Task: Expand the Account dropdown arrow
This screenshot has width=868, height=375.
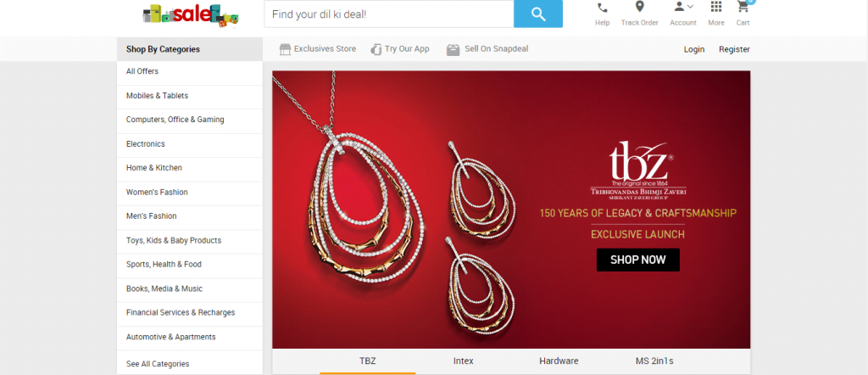Action: (x=690, y=7)
